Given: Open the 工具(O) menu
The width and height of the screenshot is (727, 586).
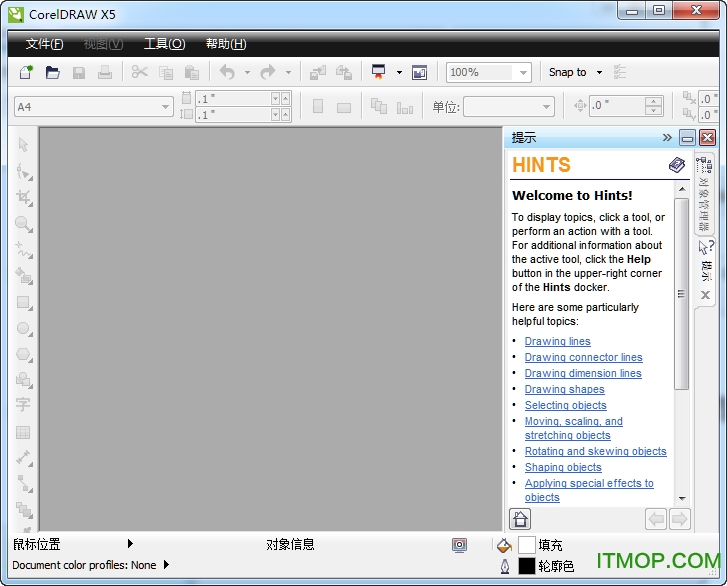Looking at the screenshot, I should point(164,44).
